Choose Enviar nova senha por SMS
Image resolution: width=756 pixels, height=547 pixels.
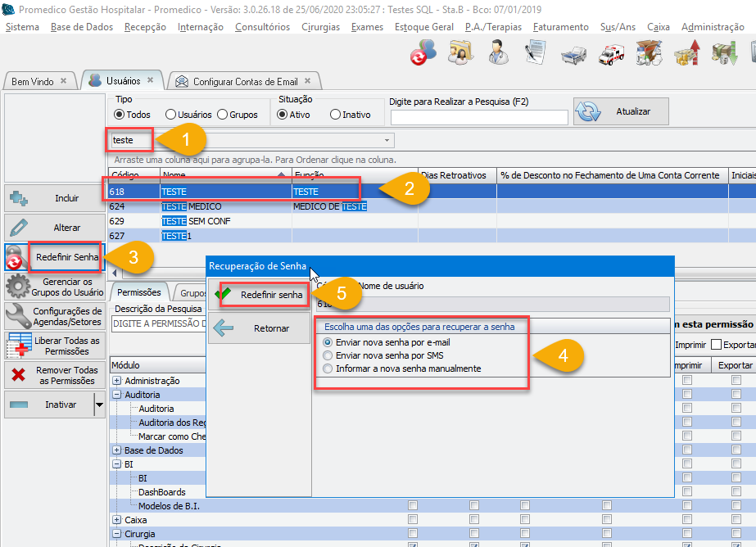coord(328,355)
